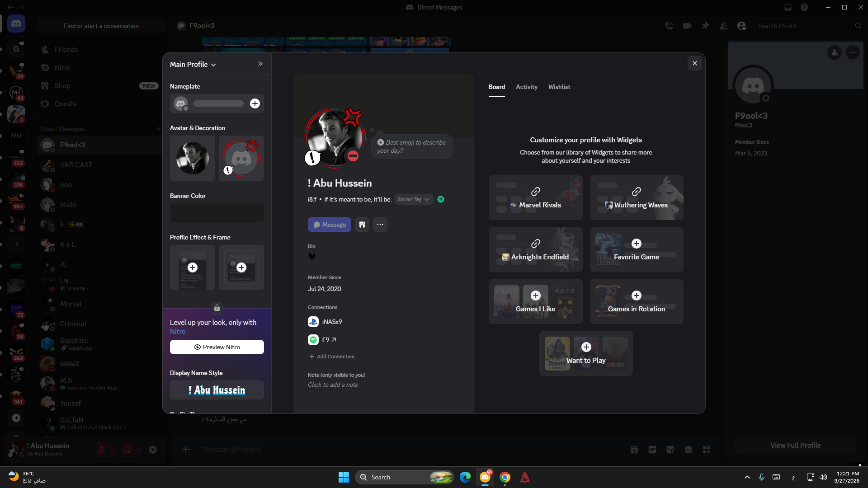Image resolution: width=868 pixels, height=488 pixels.
Task: Open Google Chrome from the taskbar
Action: pyautogui.click(x=505, y=477)
